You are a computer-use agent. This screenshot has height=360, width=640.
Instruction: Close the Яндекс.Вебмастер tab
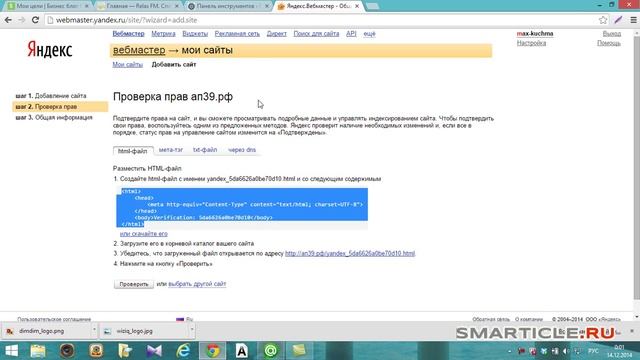tap(357, 6)
